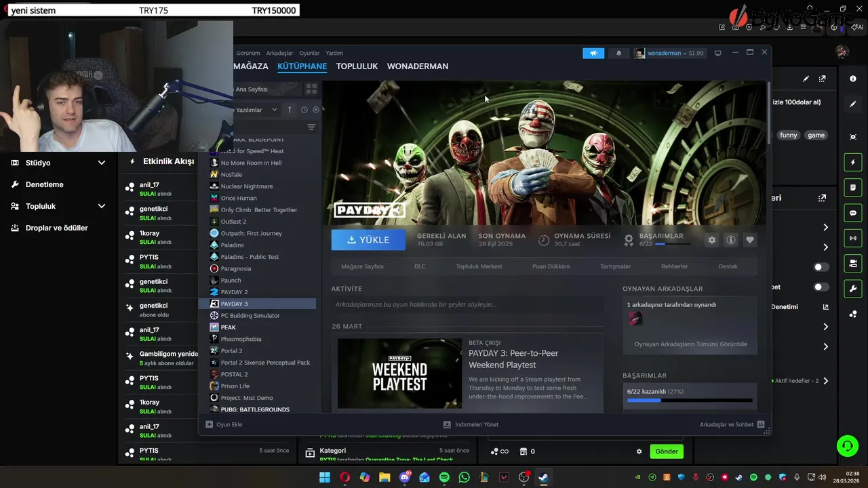This screenshot has height=488, width=868.
Task: Add PAYDAY 3 to favorites heart icon
Action: click(750, 240)
